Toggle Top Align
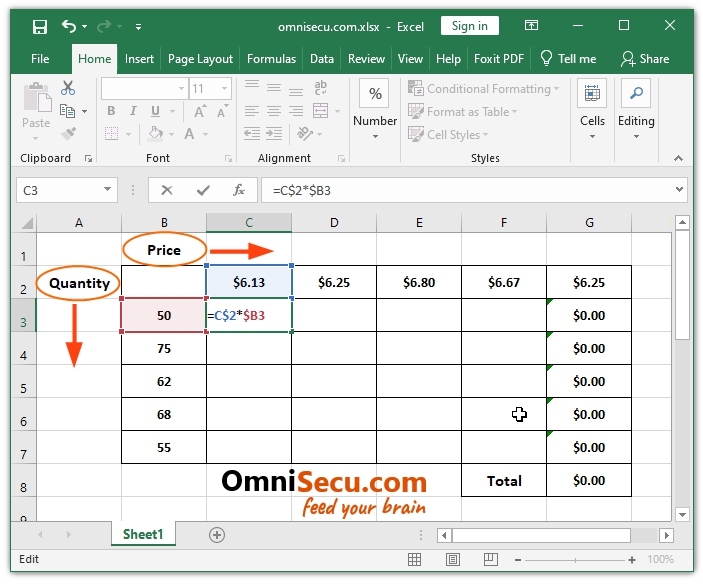This screenshot has width=703, height=584. tap(252, 87)
